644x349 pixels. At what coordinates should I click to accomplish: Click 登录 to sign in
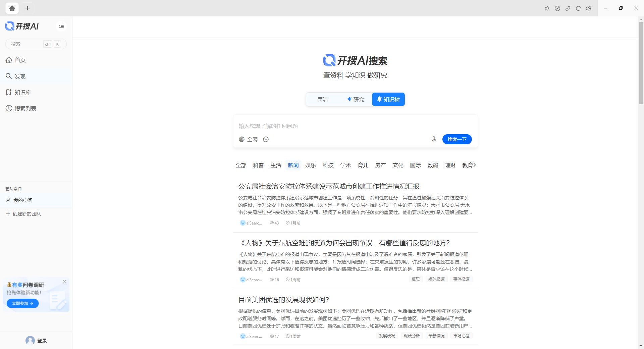(x=42, y=340)
